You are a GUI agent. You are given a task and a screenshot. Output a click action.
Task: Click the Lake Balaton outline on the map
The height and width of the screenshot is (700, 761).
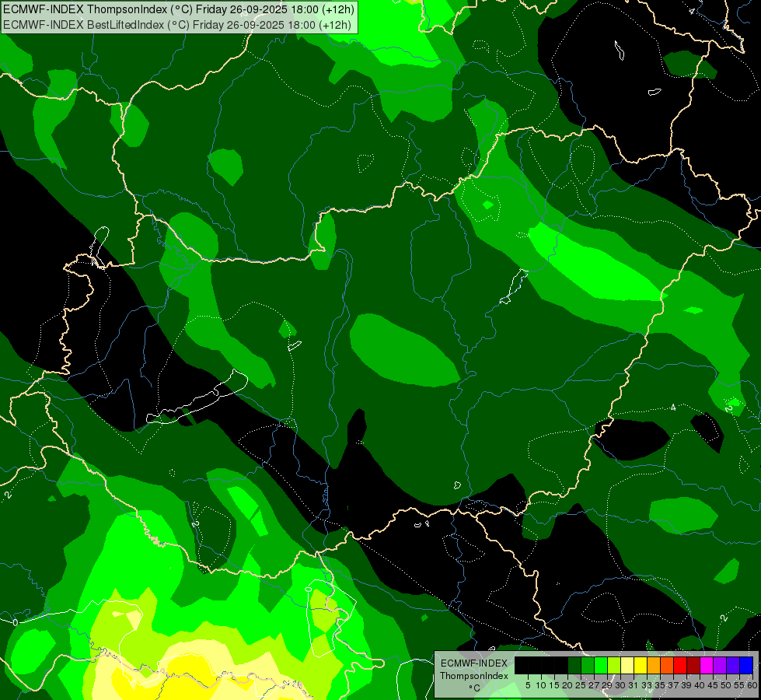pos(197,397)
